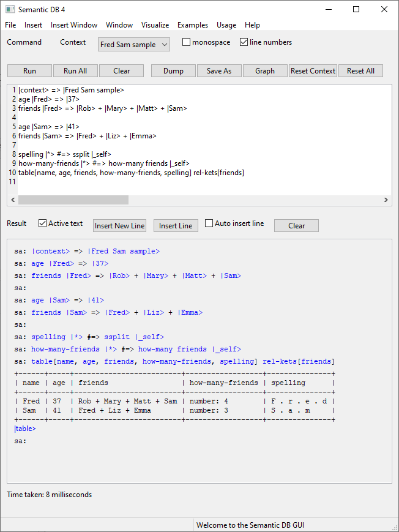This screenshot has width=399, height=532.
Task: Expand the Context dropdown showing Fred Sam sample
Action: pyautogui.click(x=134, y=45)
